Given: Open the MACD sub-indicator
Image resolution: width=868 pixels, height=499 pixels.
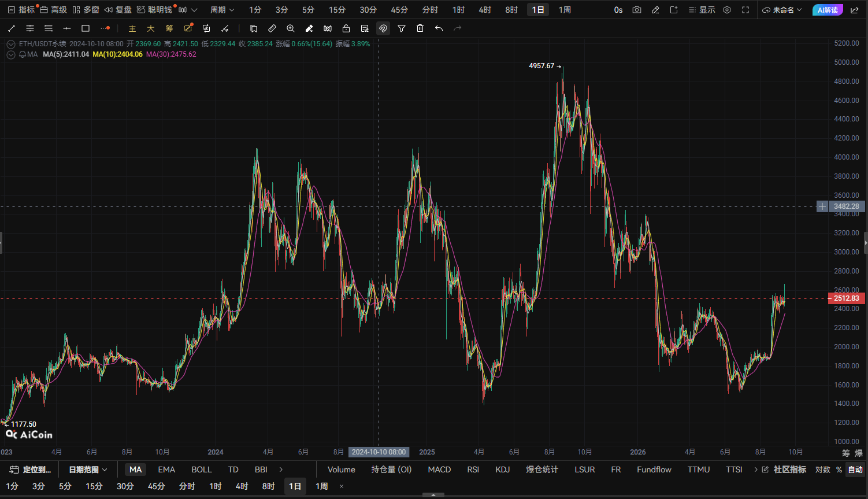Looking at the screenshot, I should coord(439,470).
